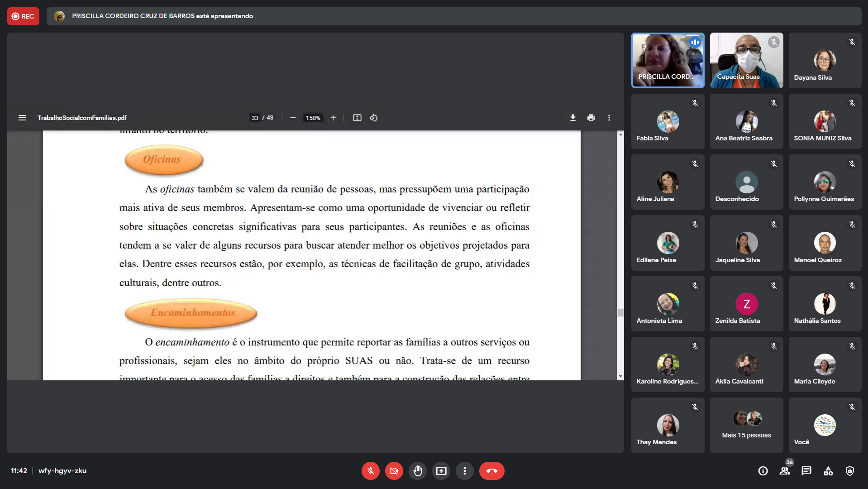Open the activities panel
Image resolution: width=868 pixels, height=489 pixels.
point(828,471)
